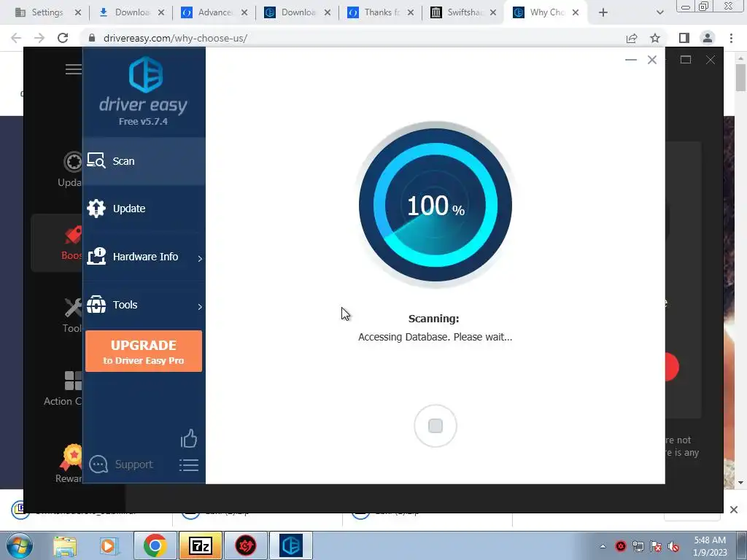This screenshot has height=560, width=747.
Task: Open the Chrome profile icon
Action: (708, 38)
